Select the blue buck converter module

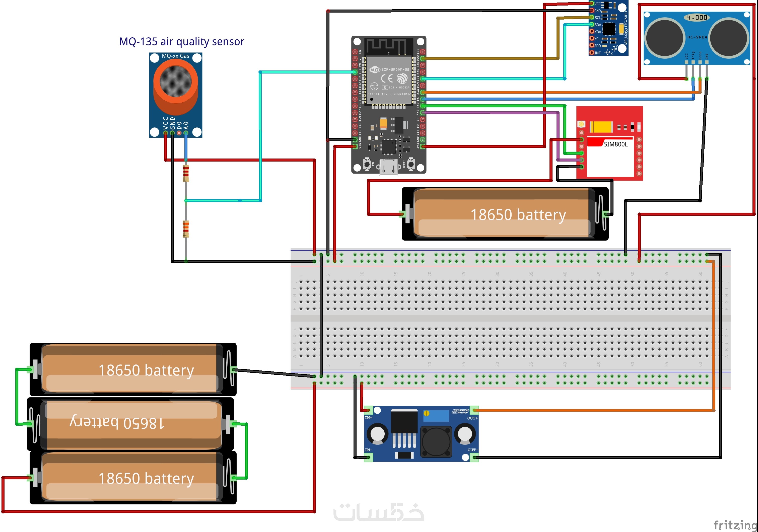point(421,434)
